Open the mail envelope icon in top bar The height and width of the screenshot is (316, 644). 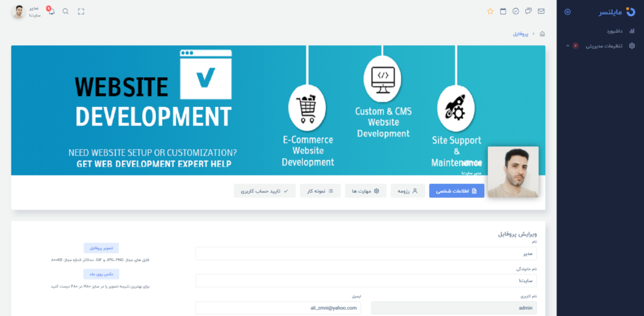point(541,11)
